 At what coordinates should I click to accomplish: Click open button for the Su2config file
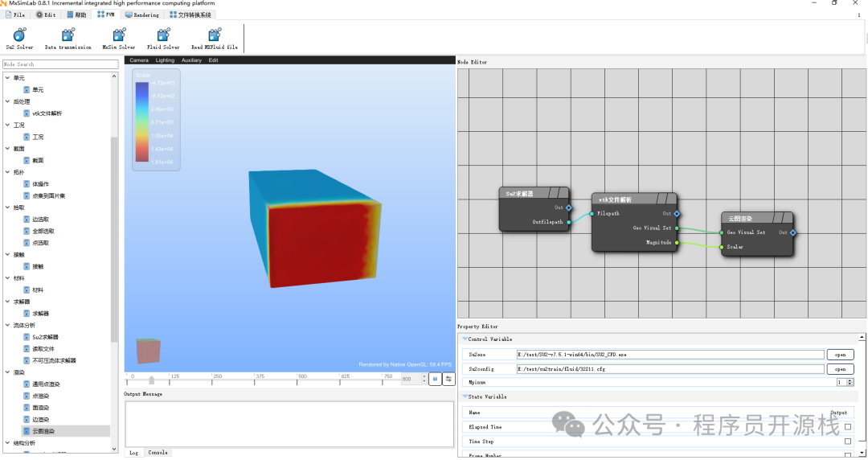[840, 369]
